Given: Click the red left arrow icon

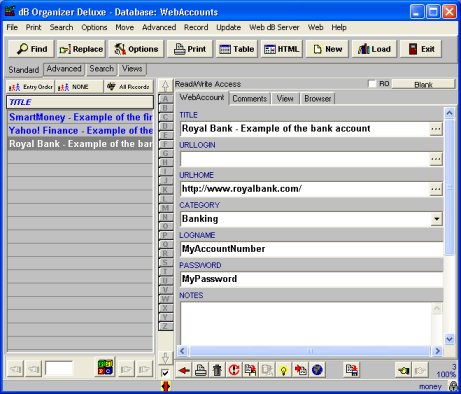Looking at the screenshot, I should click(184, 370).
